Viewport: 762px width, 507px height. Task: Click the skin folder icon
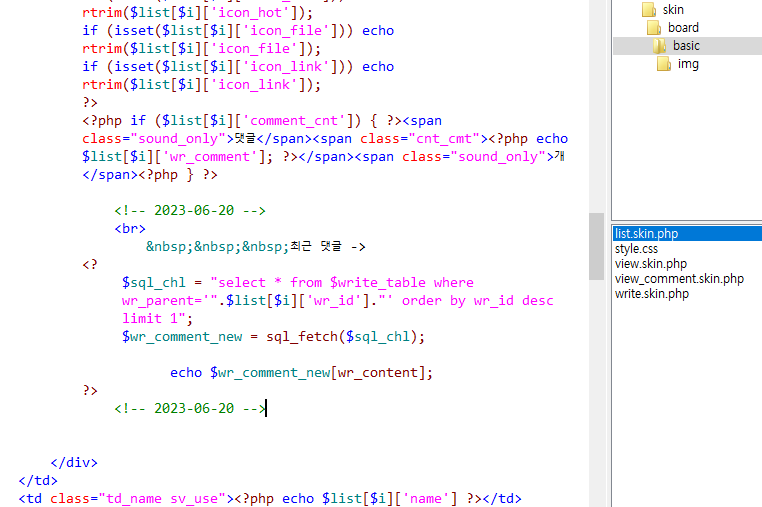click(648, 10)
